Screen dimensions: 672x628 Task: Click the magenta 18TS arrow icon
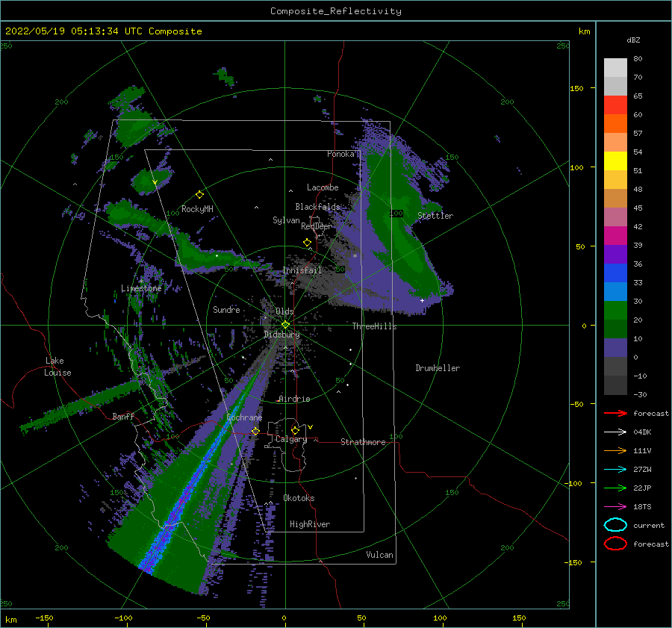coord(615,507)
